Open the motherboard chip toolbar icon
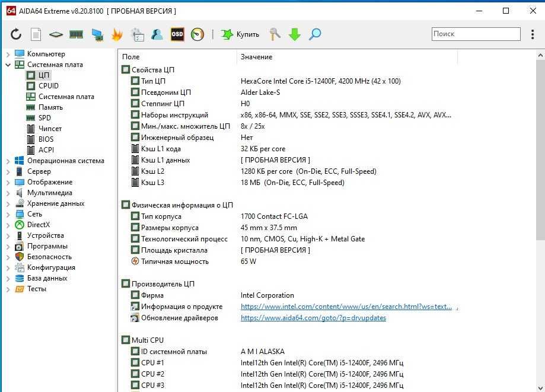 (56, 34)
